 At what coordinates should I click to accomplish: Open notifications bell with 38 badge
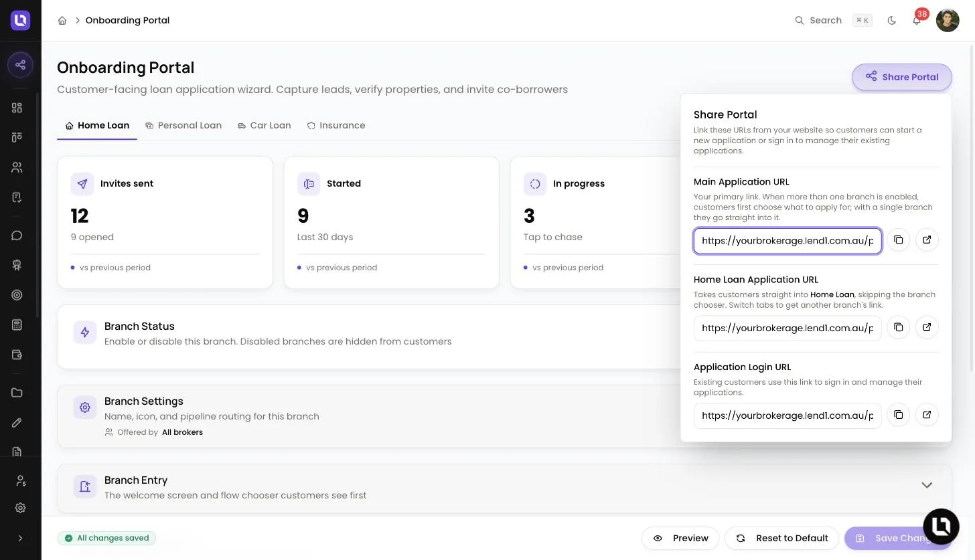pyautogui.click(x=917, y=21)
